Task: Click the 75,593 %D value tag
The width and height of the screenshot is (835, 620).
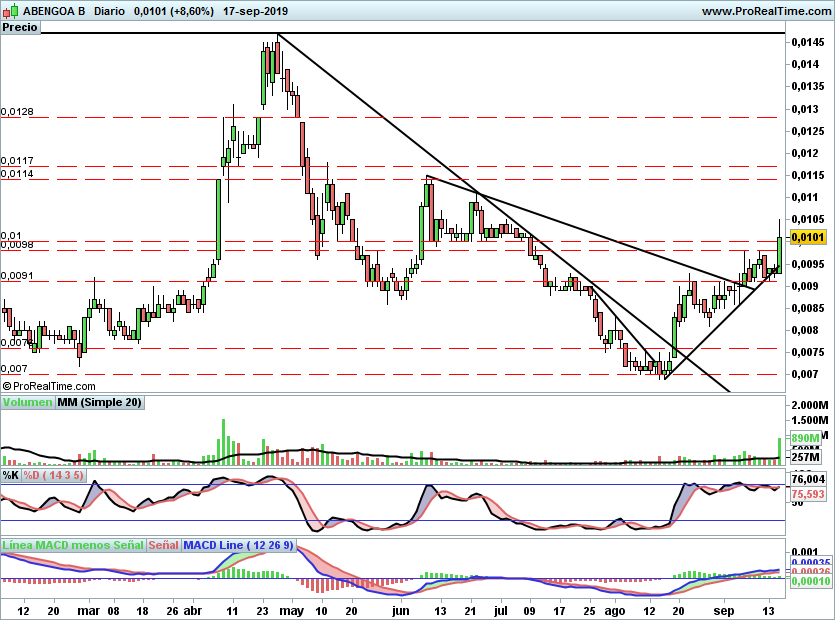Action: [808, 494]
